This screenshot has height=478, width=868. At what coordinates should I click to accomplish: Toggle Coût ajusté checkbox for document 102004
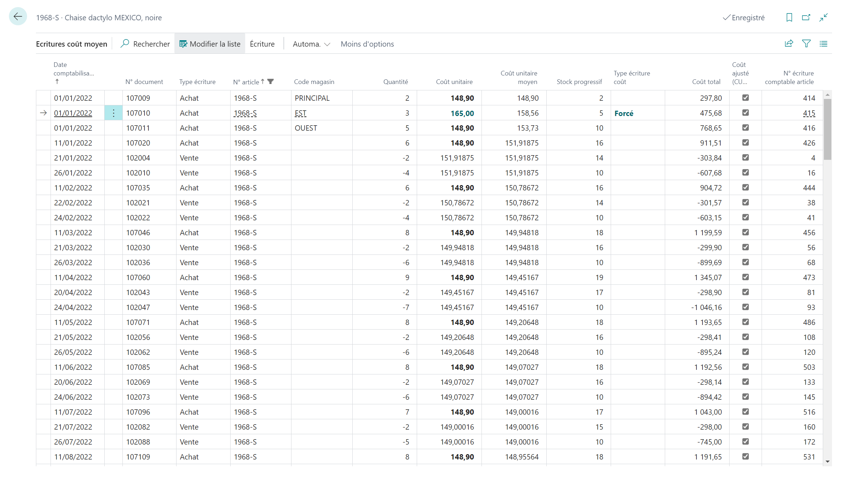(746, 157)
